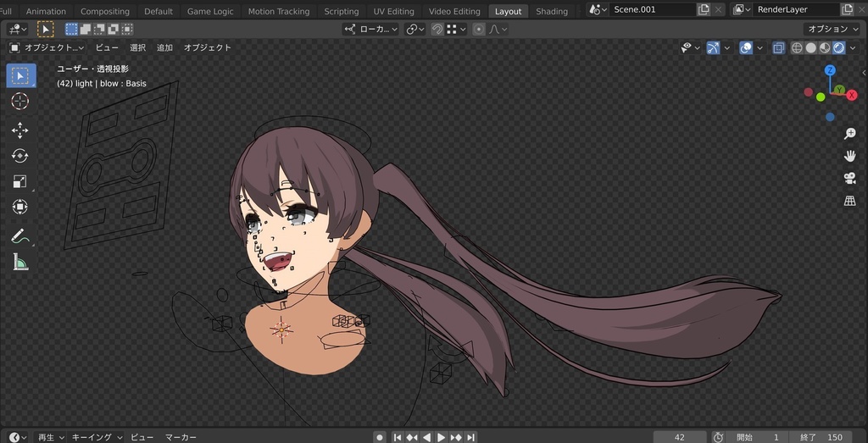Open the オブジェクト mode dropdown

pos(47,48)
